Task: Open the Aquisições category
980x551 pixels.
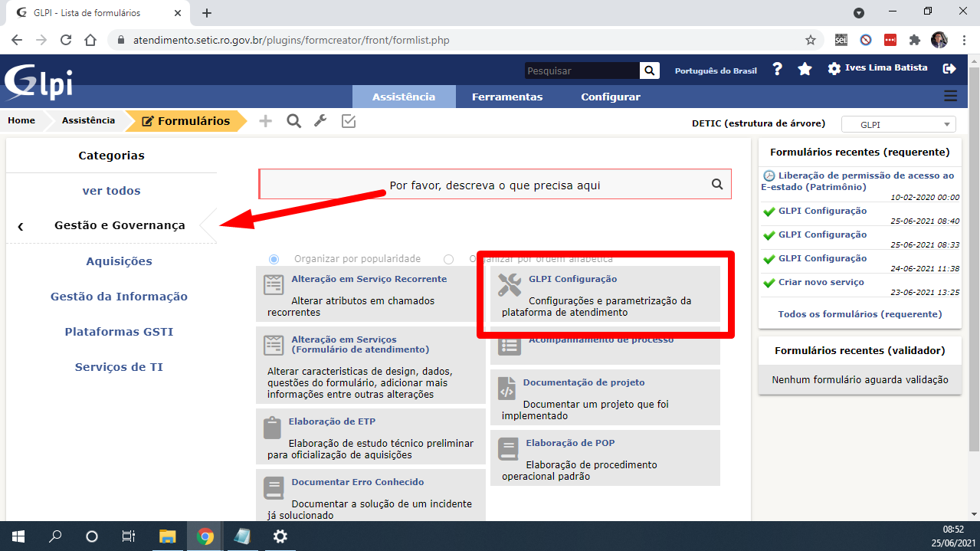Action: point(119,261)
